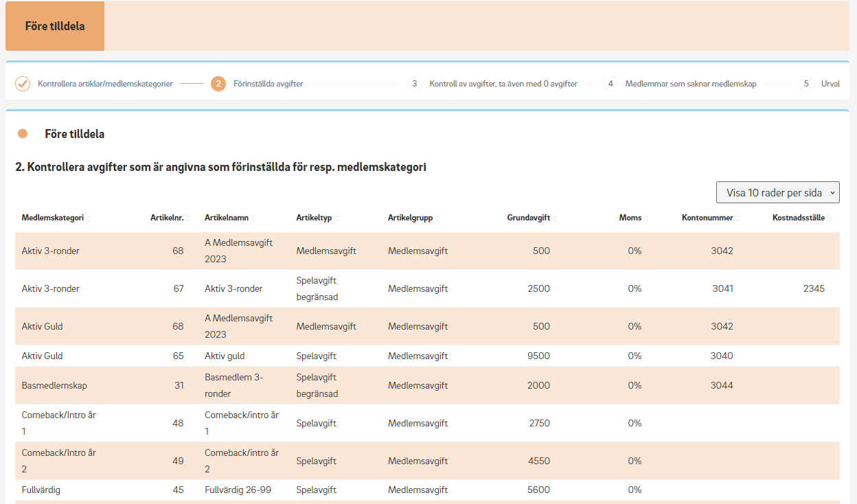The image size is (857, 504).
Task: Select the Grundavgift value 9500
Action: 539,356
